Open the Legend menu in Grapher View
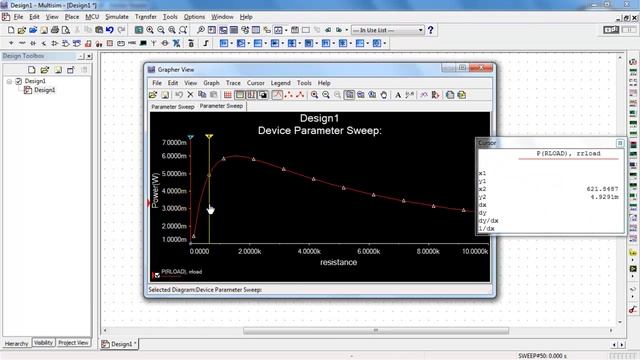The height and width of the screenshot is (360, 640). 280,83
